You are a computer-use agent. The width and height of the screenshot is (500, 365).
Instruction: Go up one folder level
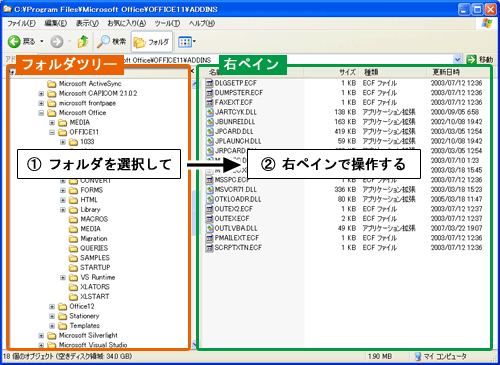(x=83, y=42)
